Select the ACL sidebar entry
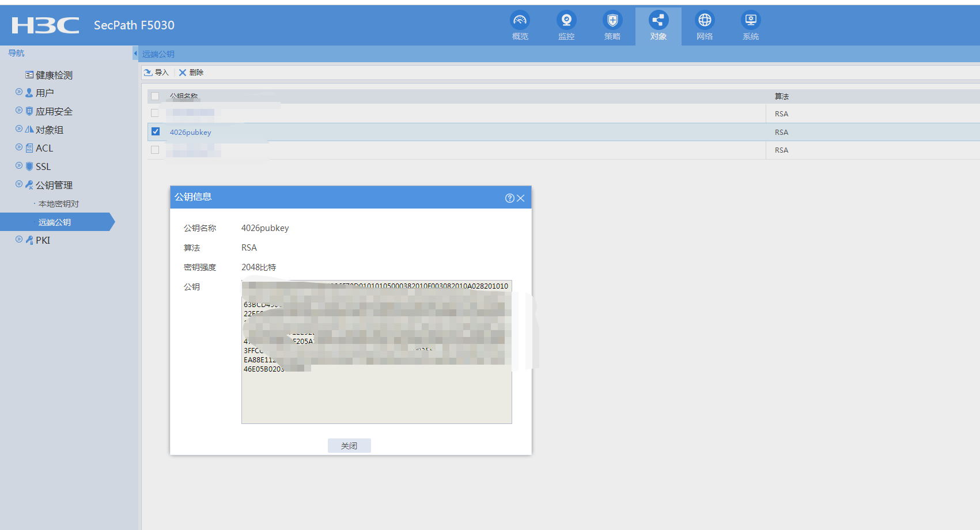Image resolution: width=980 pixels, height=530 pixels. point(44,148)
